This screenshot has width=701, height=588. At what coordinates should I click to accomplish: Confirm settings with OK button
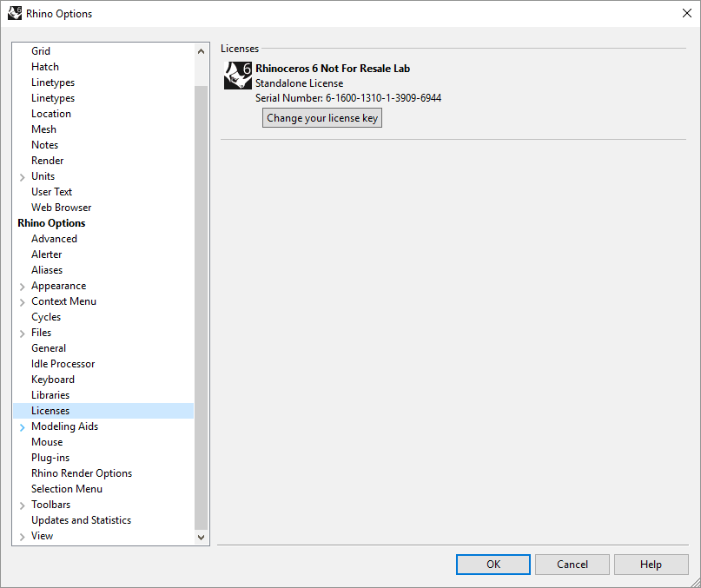coord(493,565)
